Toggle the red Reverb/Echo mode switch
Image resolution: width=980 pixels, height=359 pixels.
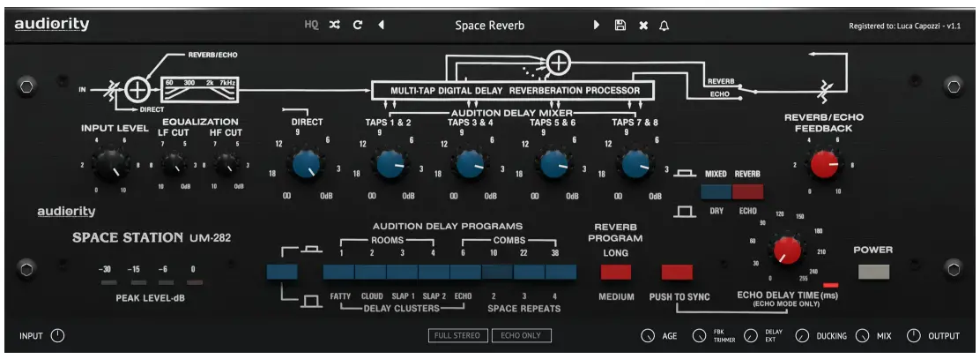pyautogui.click(x=747, y=191)
